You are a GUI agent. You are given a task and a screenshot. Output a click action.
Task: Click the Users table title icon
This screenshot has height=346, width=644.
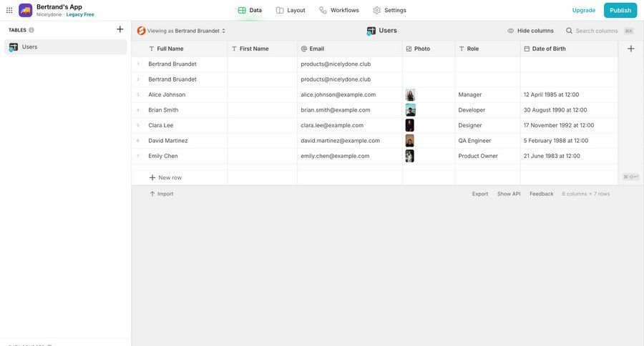click(x=371, y=31)
